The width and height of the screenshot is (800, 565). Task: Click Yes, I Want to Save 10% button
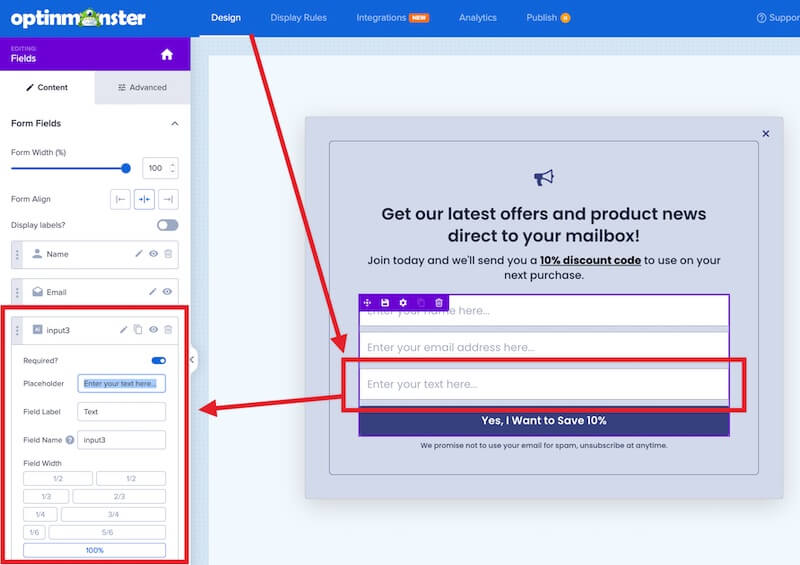click(x=544, y=421)
